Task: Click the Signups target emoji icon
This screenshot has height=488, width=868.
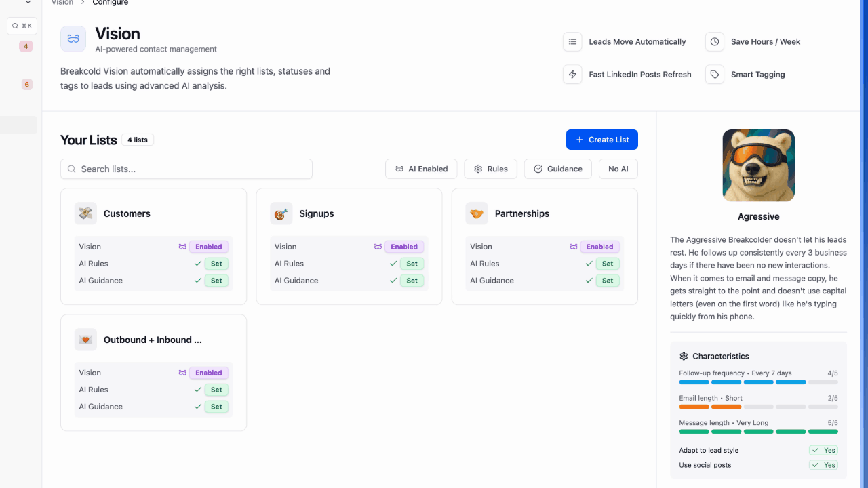Action: 281,213
